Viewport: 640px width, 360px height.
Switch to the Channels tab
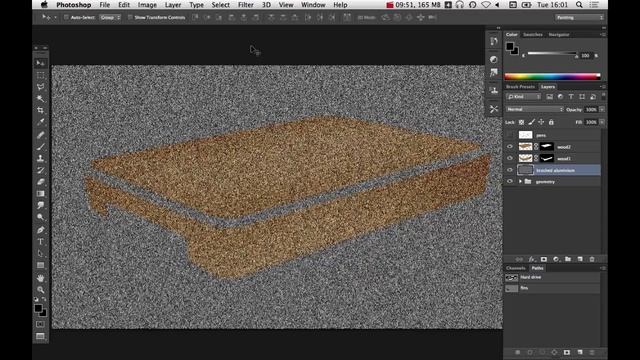tap(516, 268)
